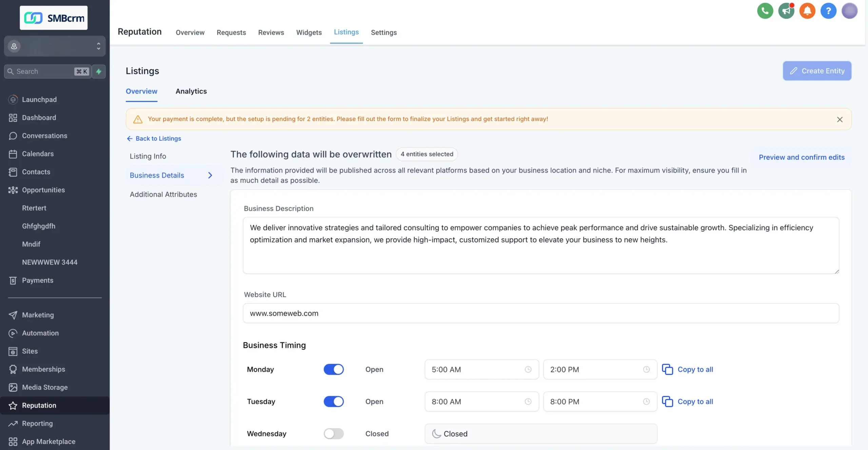Switch to the Requests tab

click(x=231, y=33)
